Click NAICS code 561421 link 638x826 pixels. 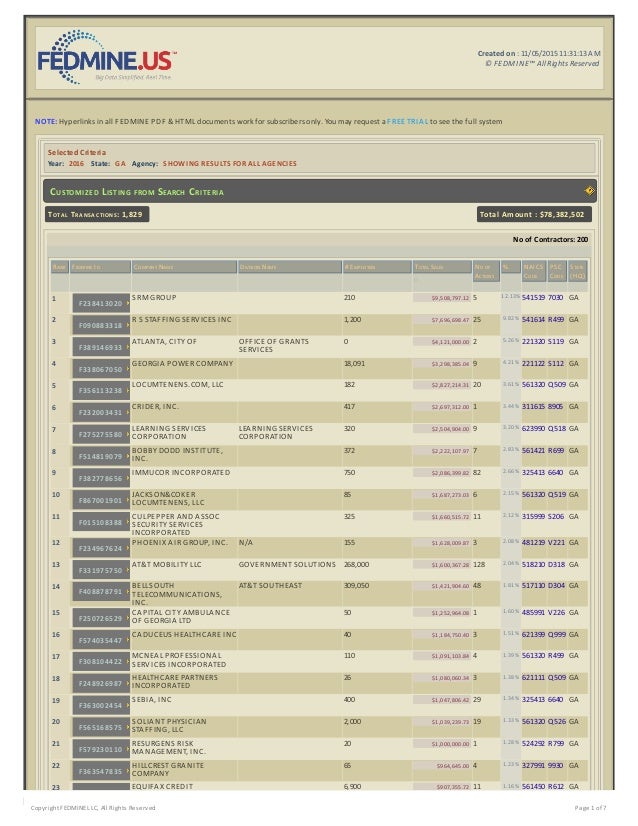pyautogui.click(x=533, y=451)
